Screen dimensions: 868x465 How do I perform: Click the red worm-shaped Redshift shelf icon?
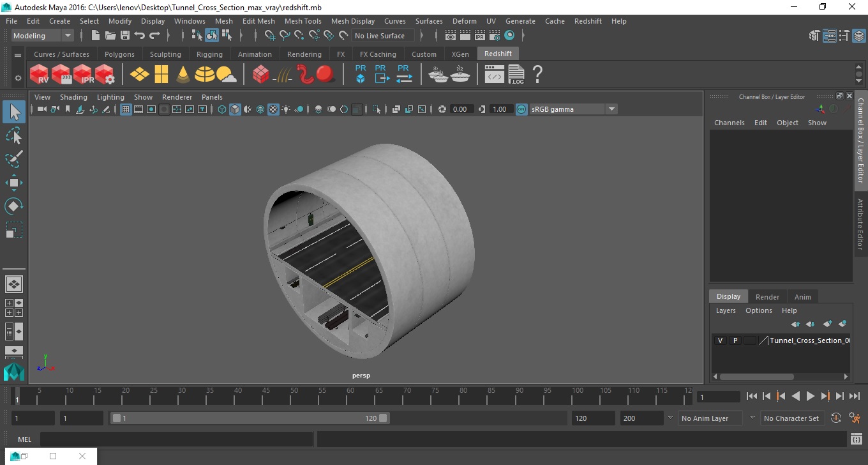point(304,75)
